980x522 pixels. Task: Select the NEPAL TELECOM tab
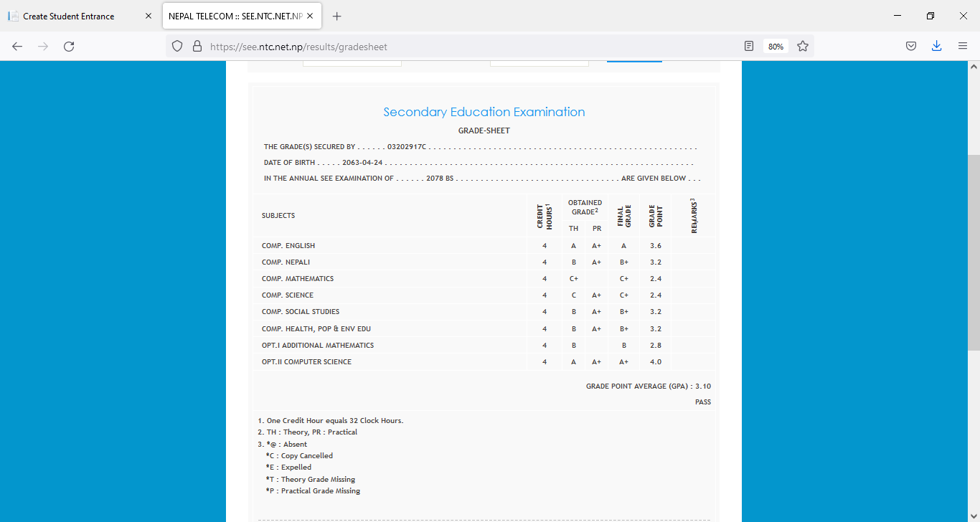pos(235,16)
